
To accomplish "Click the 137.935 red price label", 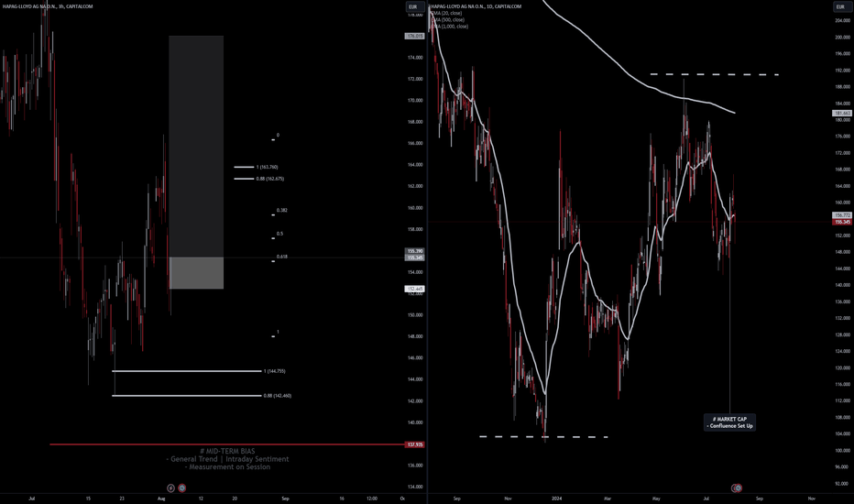I will [415, 444].
